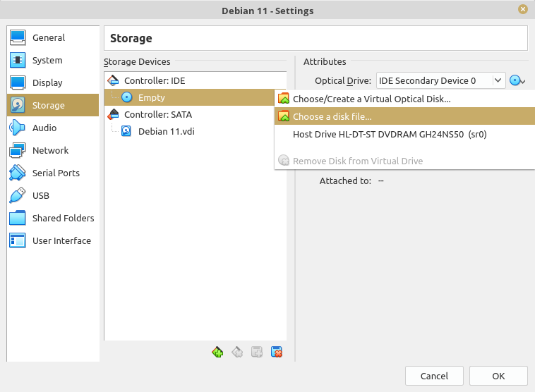Click the Storage Devices heading

[x=137, y=62]
